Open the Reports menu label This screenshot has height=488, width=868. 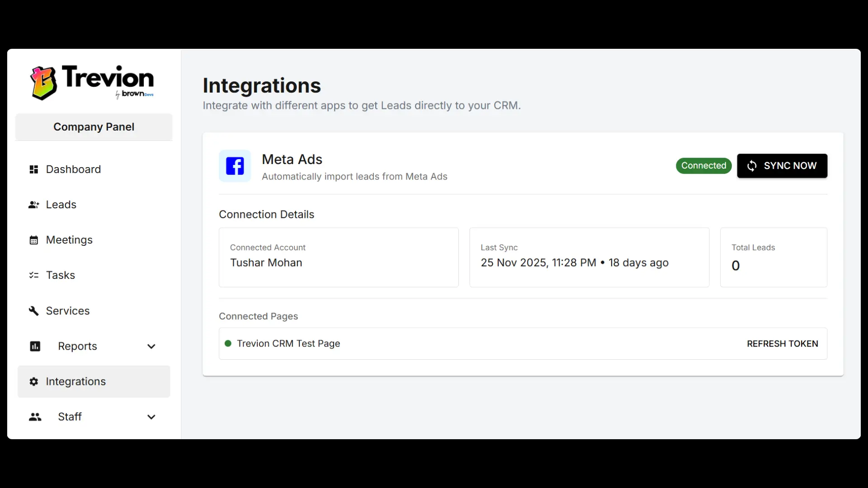77,346
